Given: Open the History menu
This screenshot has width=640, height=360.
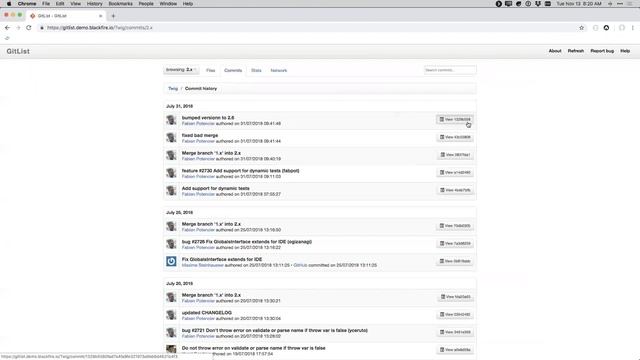Looking at the screenshot, I should pos(94,4).
